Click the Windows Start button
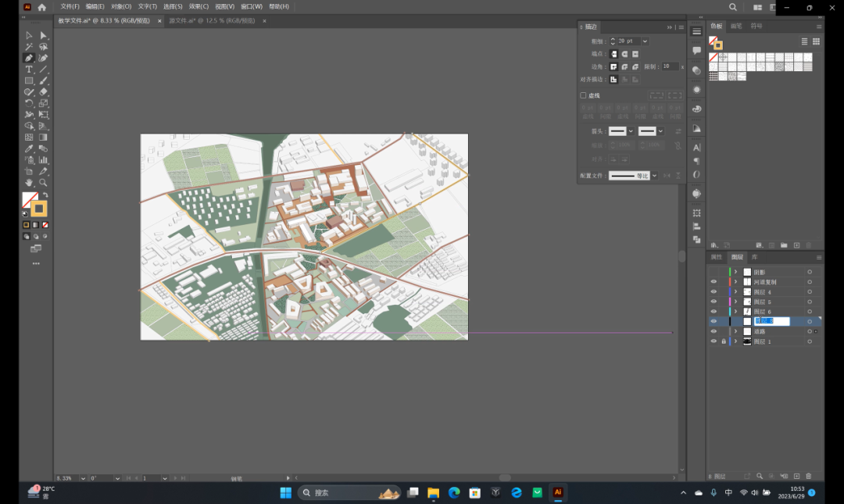The image size is (844, 504). click(286, 493)
